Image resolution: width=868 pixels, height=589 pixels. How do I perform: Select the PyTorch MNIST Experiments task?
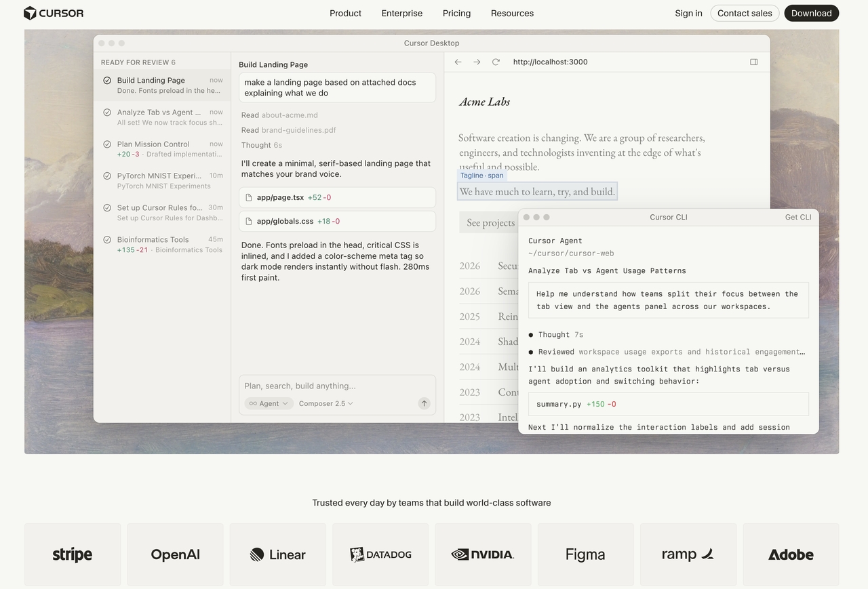[x=162, y=180]
